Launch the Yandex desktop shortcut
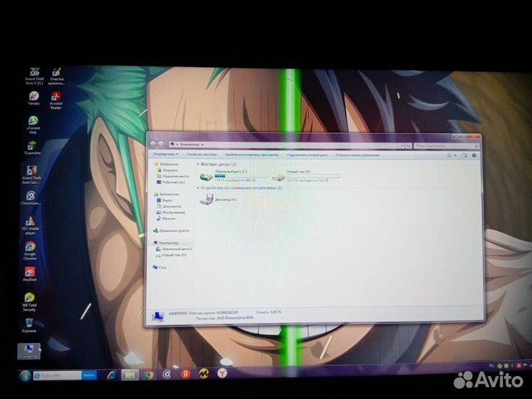 tap(33, 98)
